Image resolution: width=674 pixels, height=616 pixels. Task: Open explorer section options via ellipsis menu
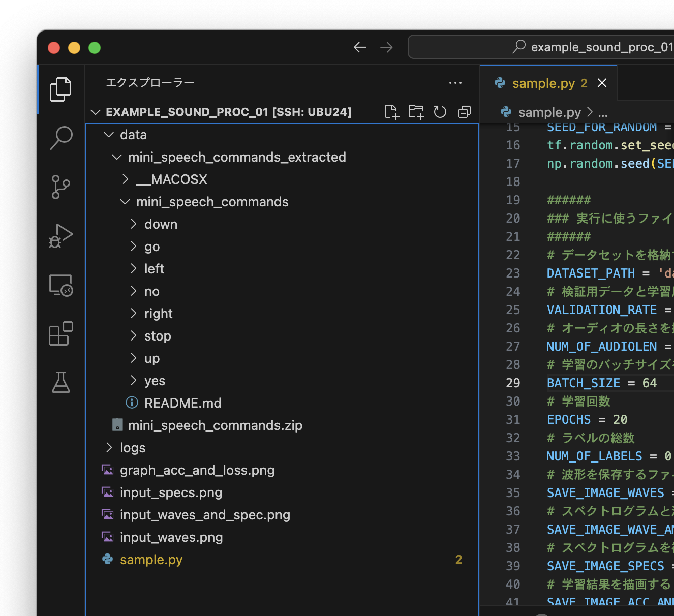pyautogui.click(x=455, y=83)
